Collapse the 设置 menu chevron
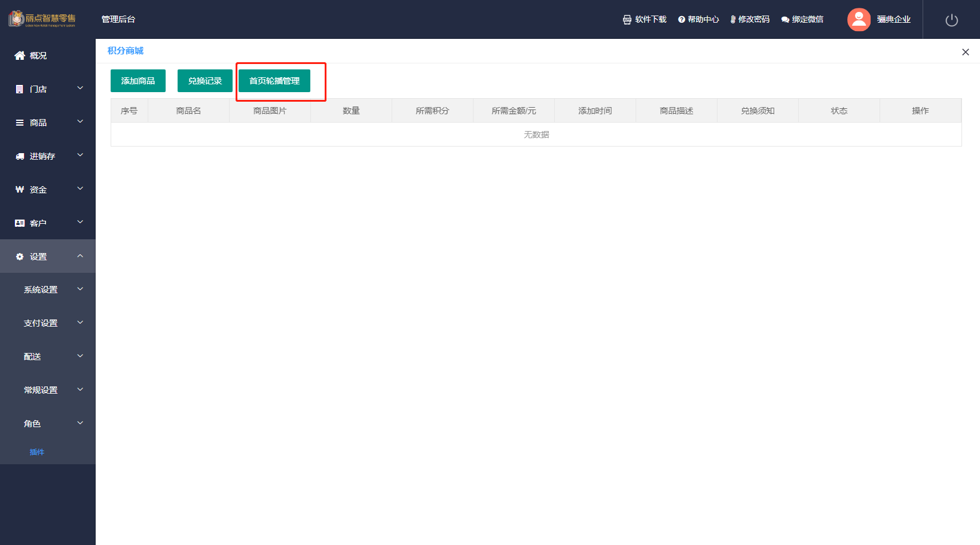The height and width of the screenshot is (545, 980). coord(80,256)
